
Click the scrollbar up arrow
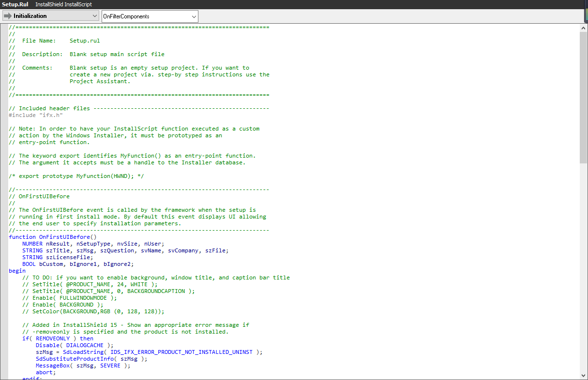[583, 28]
